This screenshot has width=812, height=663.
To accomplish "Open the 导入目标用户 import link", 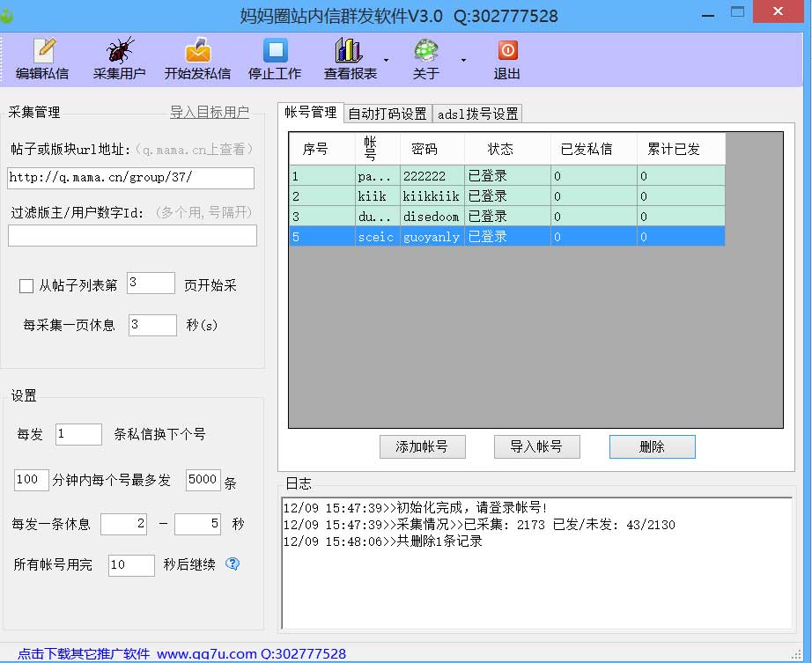I will (x=210, y=113).
